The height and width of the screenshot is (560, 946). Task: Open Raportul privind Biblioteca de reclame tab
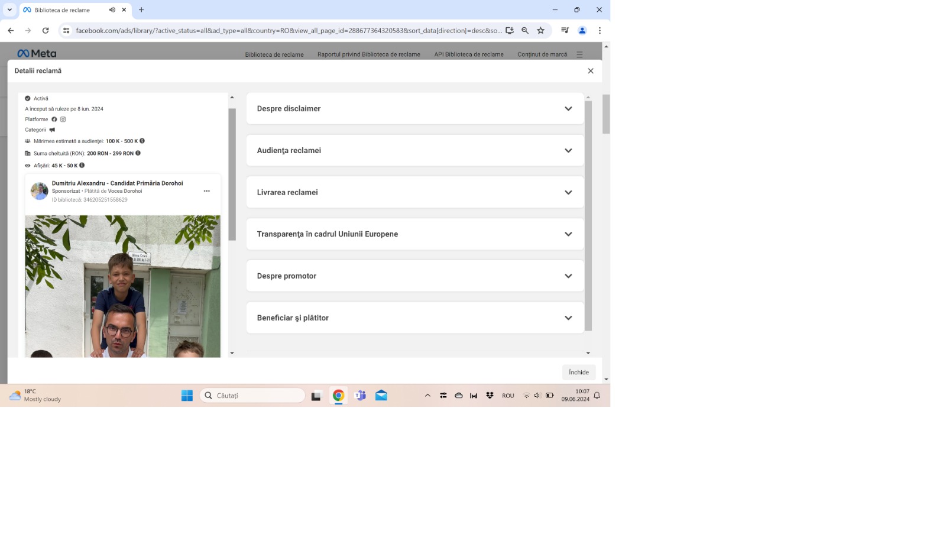[368, 54]
